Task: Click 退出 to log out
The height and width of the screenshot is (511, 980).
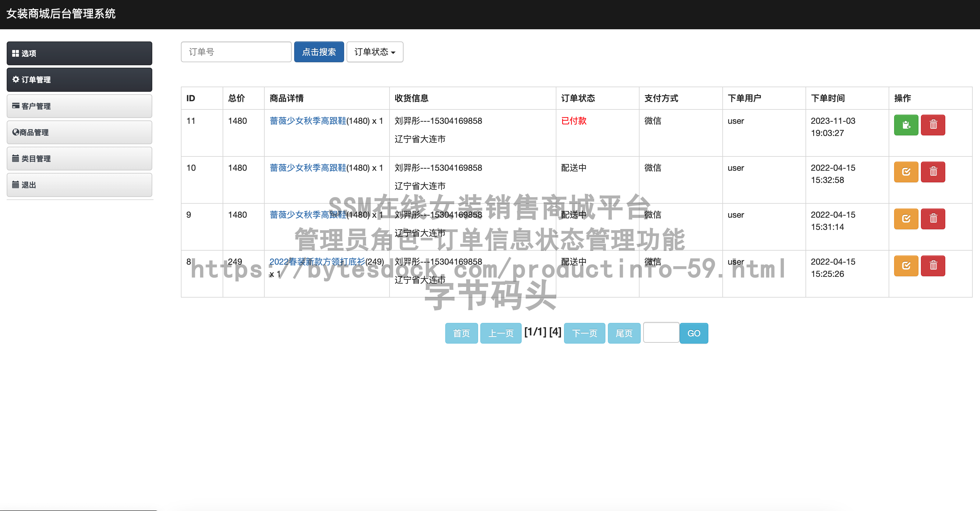Action: [79, 185]
